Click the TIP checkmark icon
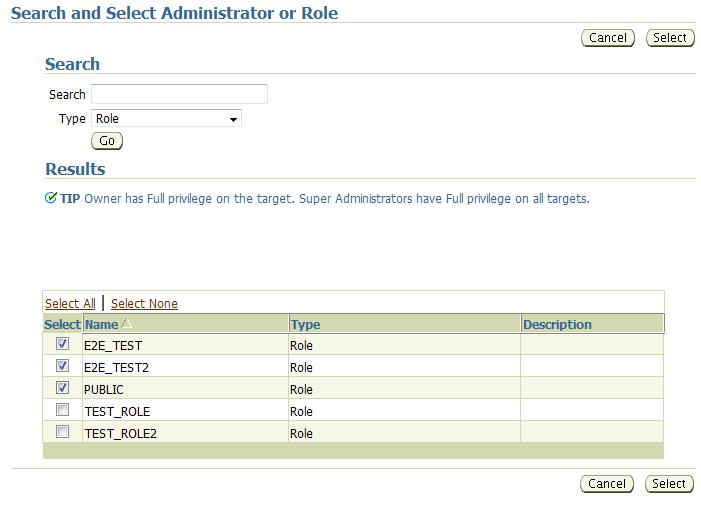This screenshot has width=701, height=524. pos(51,197)
